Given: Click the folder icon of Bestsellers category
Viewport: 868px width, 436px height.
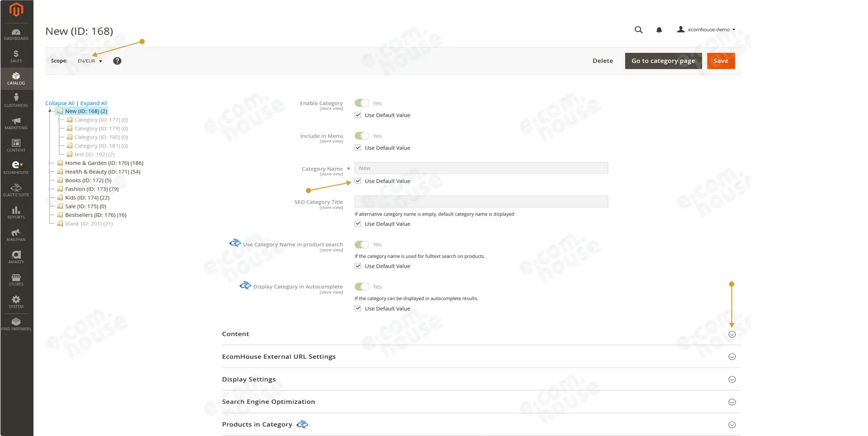Looking at the screenshot, I should coord(60,215).
